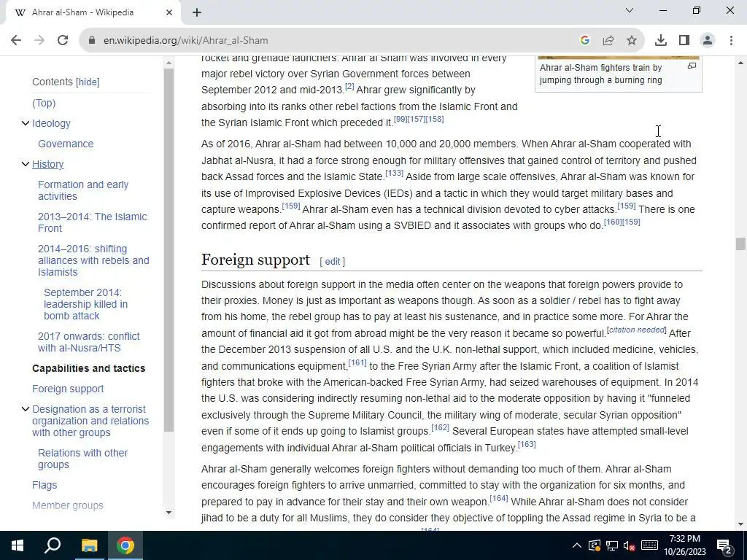This screenshot has width=747, height=560.
Task: Jump to Member groups section
Action: (68, 506)
